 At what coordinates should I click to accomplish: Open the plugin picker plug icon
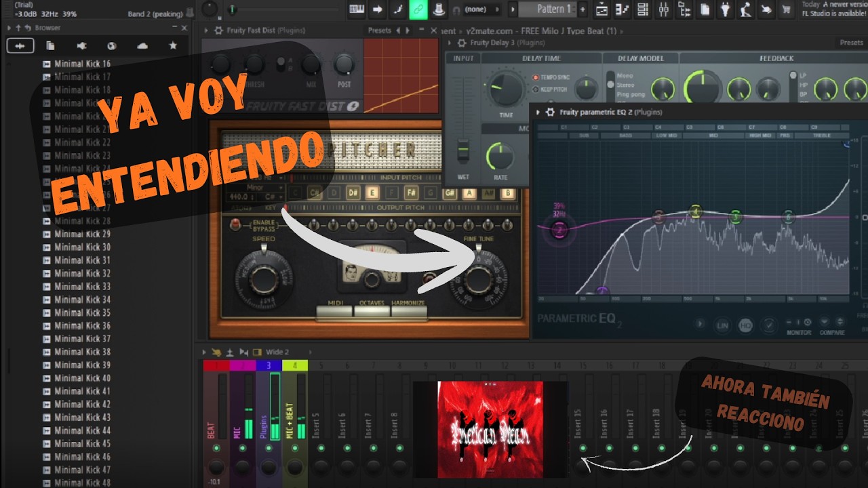726,9
